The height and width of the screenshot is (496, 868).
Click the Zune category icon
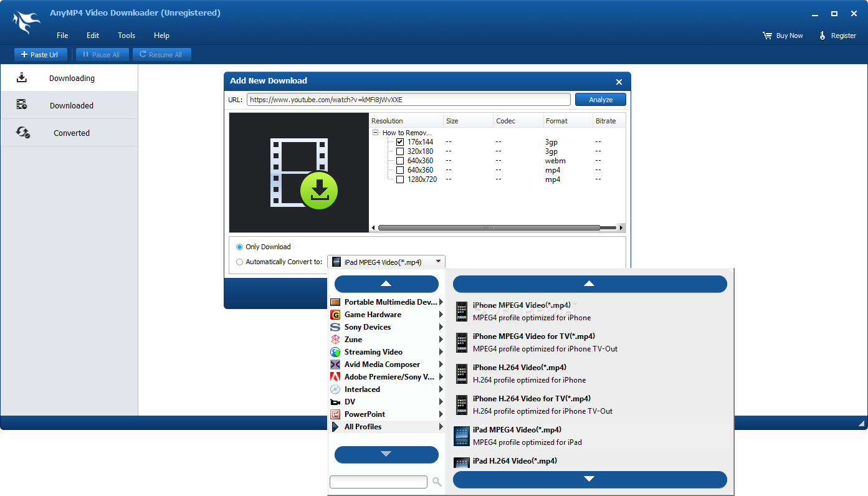click(x=335, y=340)
